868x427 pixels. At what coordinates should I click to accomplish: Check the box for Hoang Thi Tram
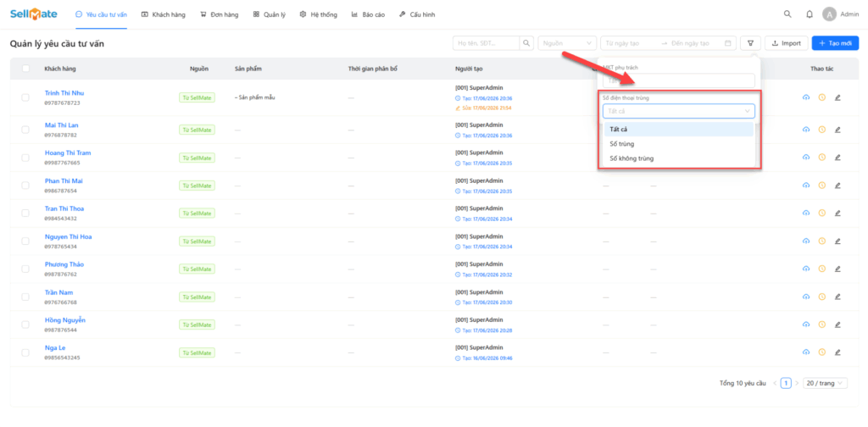25,158
